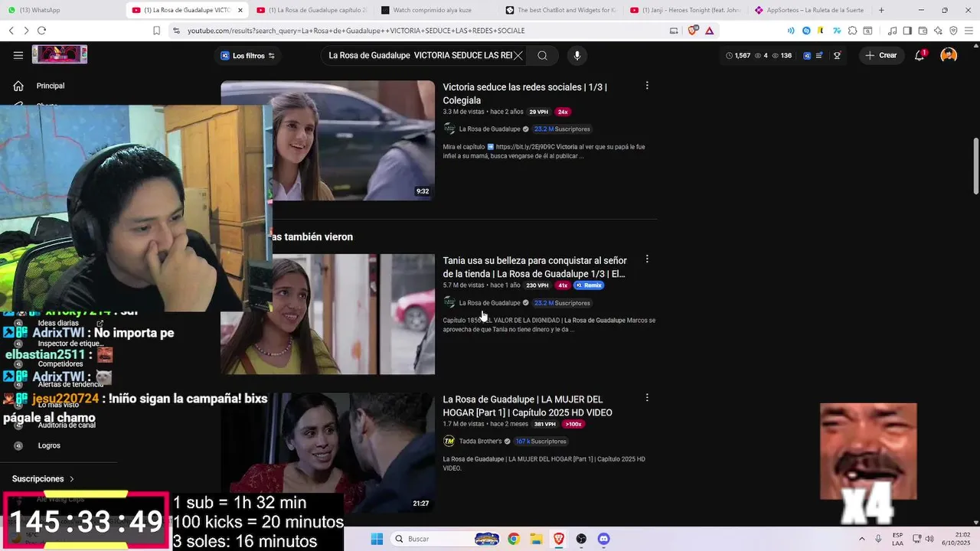Reload the page

point(41,31)
